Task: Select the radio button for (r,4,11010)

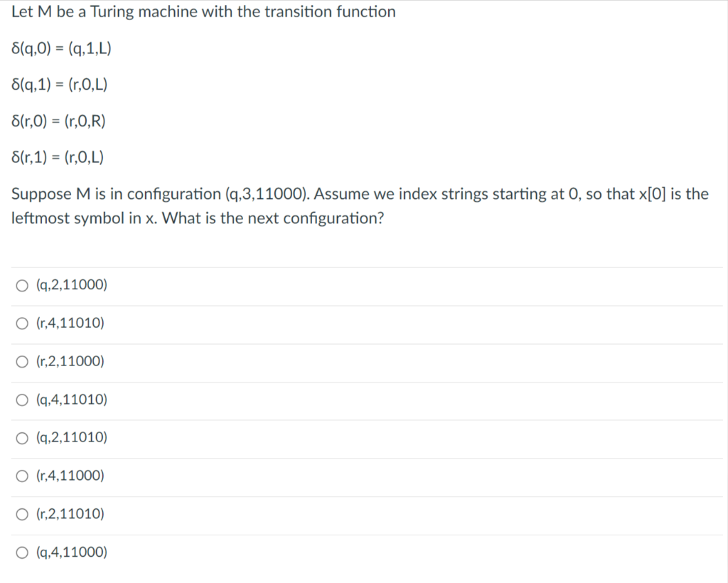Action: 22,323
